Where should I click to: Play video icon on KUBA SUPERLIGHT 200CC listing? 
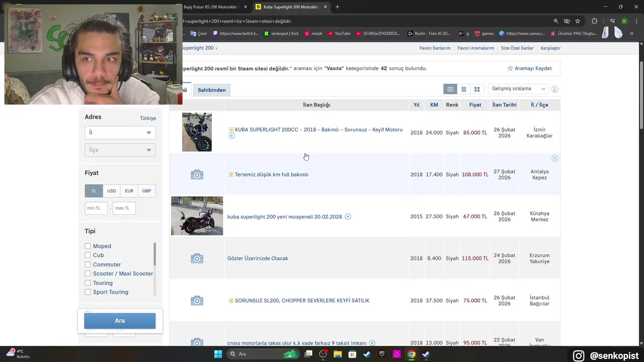[x=231, y=136]
